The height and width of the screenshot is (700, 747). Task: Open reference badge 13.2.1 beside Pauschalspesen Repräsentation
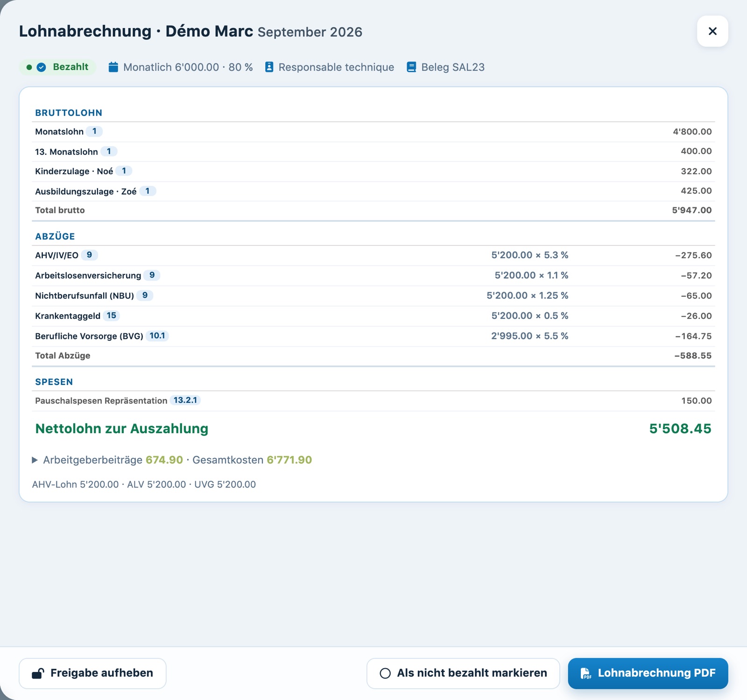(185, 400)
